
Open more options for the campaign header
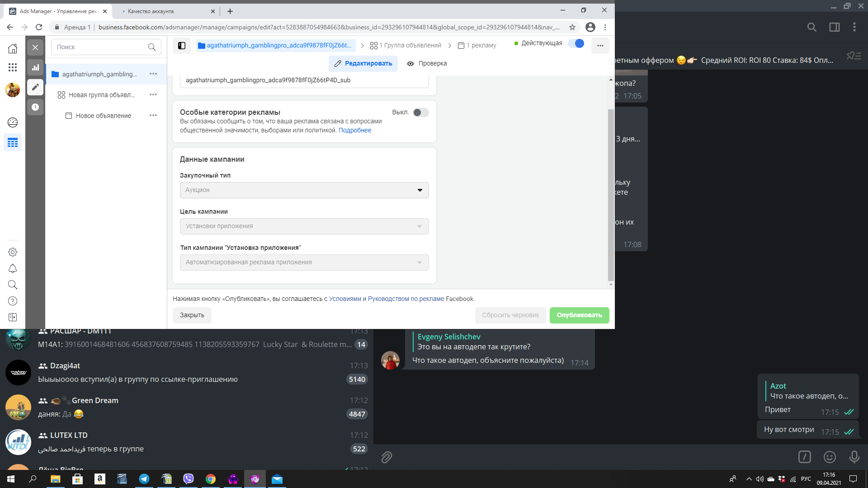(x=600, y=46)
